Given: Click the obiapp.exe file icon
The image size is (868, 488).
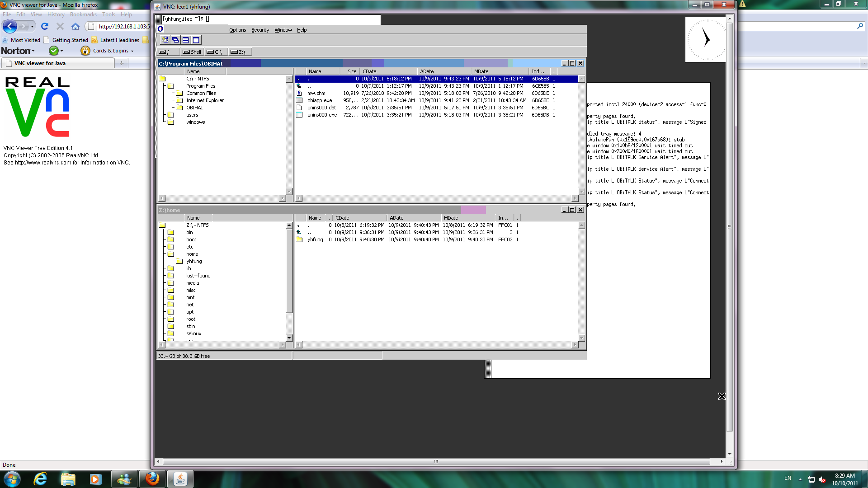Looking at the screenshot, I should tap(299, 100).
